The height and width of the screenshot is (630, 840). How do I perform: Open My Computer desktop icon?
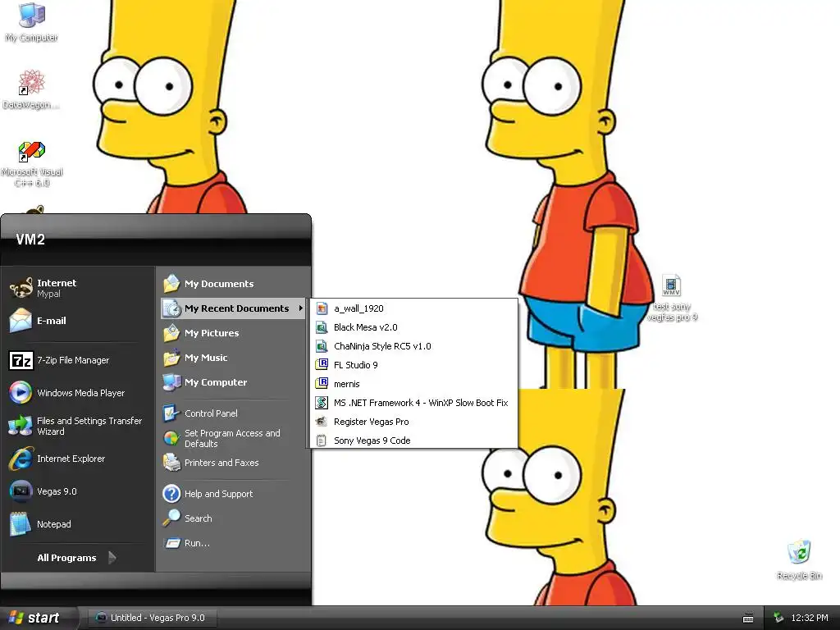31,22
